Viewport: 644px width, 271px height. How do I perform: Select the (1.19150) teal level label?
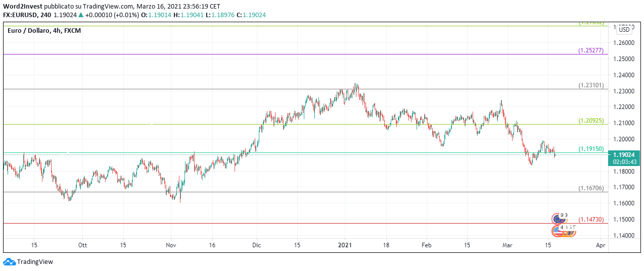tap(590, 149)
